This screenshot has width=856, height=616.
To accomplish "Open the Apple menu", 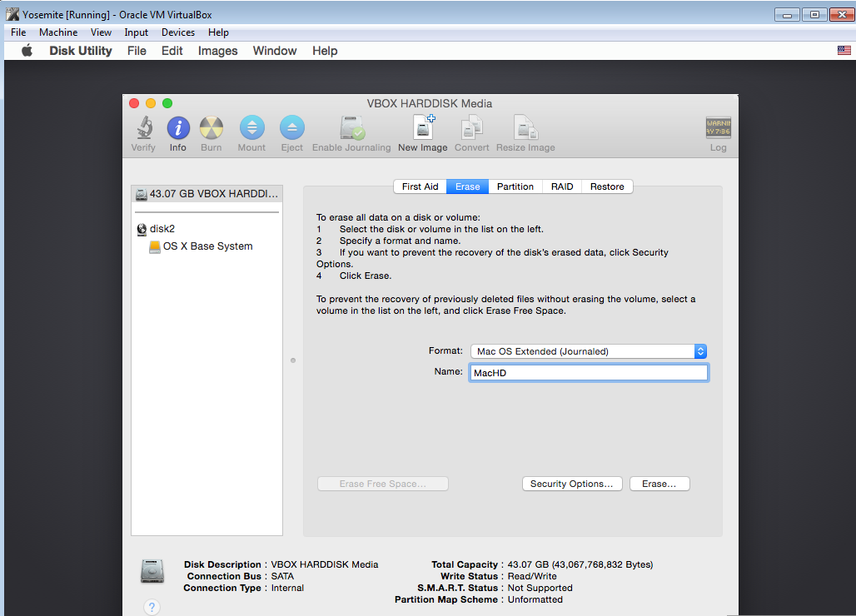I will 27,51.
